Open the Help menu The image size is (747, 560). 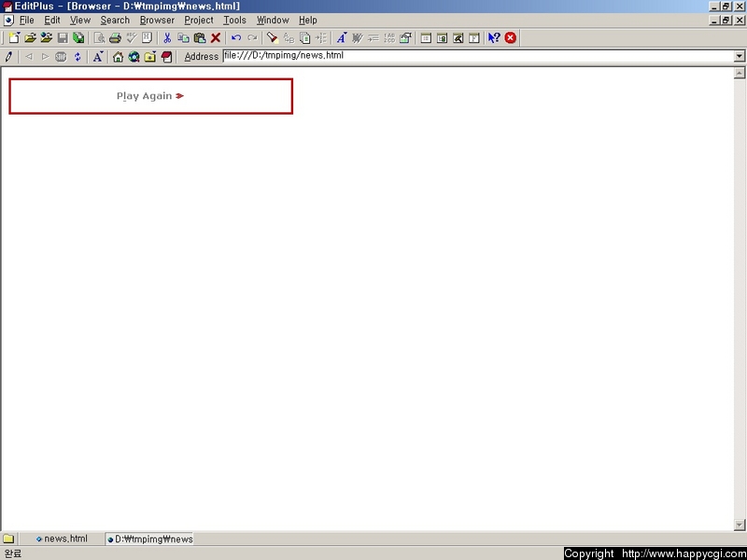click(x=308, y=20)
